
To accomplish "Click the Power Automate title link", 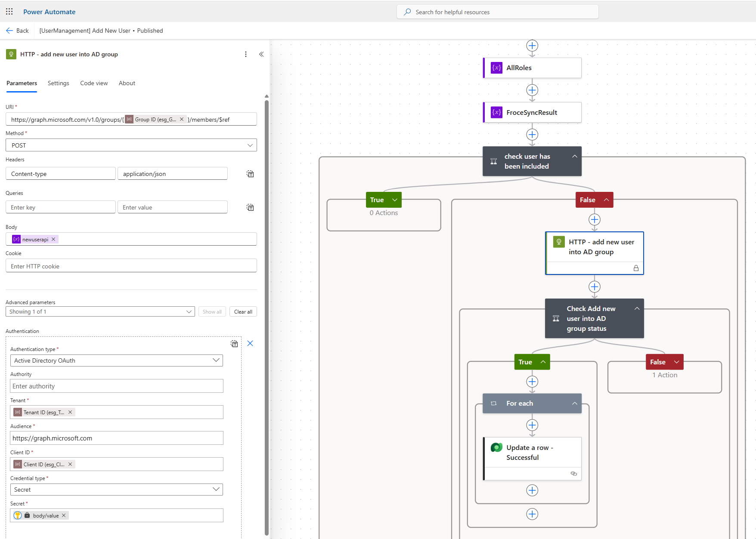I will 49,12.
